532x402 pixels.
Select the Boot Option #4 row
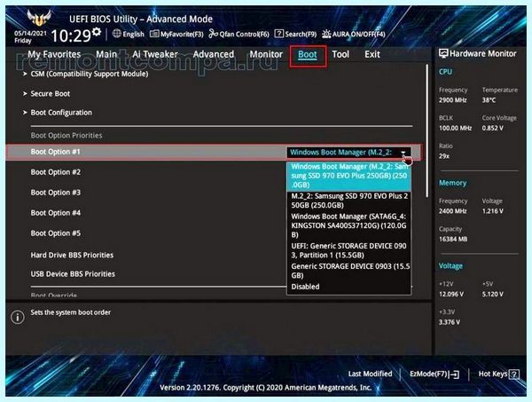[213, 213]
